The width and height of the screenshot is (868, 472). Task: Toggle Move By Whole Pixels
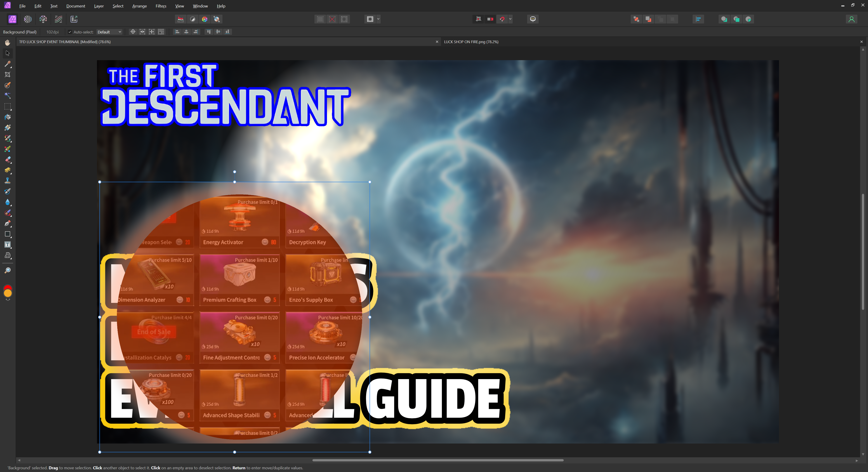490,19
